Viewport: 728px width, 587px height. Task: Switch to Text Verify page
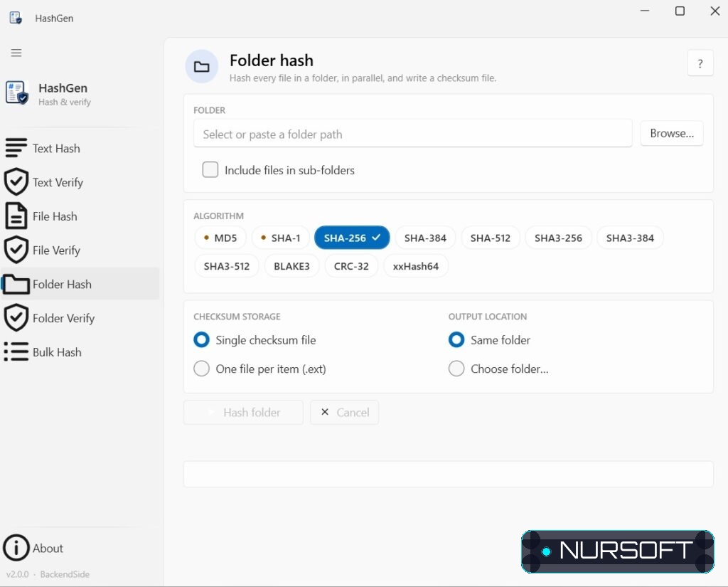click(58, 182)
